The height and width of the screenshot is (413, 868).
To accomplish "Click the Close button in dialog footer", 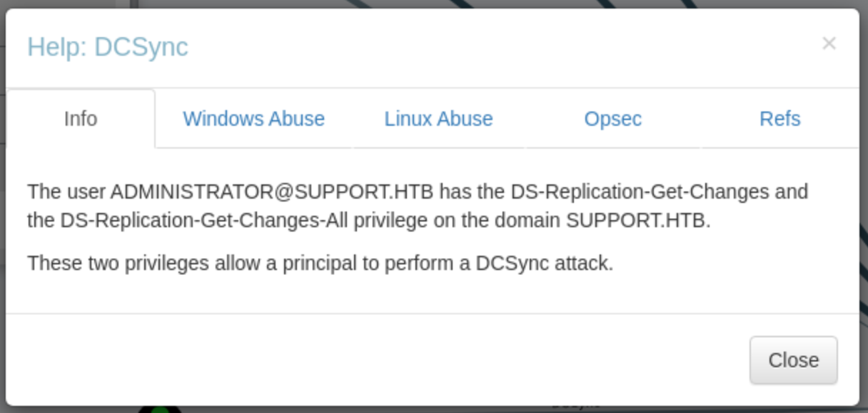I will (x=793, y=360).
